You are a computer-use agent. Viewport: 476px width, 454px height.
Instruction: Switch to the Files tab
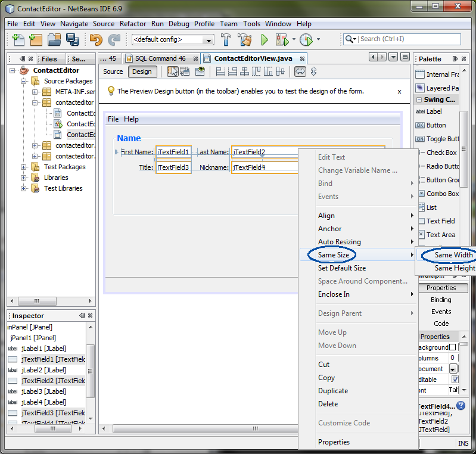[x=49, y=59]
